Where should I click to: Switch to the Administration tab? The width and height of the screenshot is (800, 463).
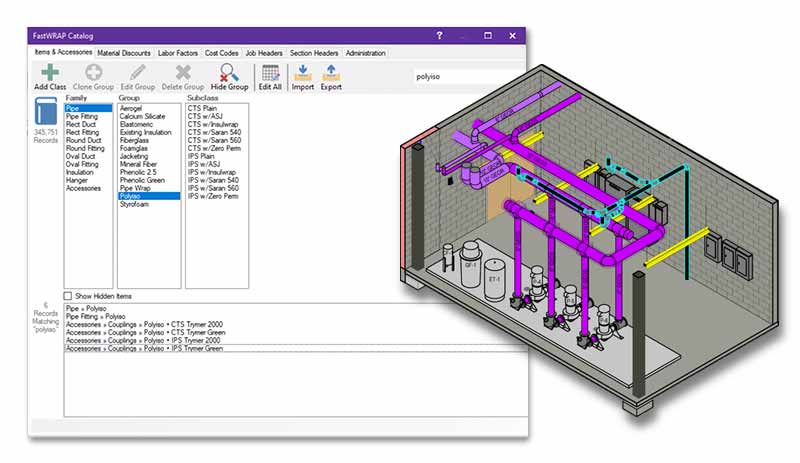coord(365,53)
